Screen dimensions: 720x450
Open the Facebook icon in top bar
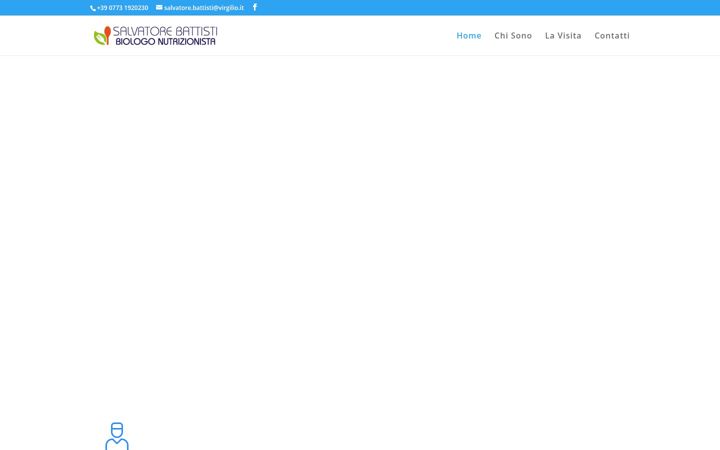(255, 7)
